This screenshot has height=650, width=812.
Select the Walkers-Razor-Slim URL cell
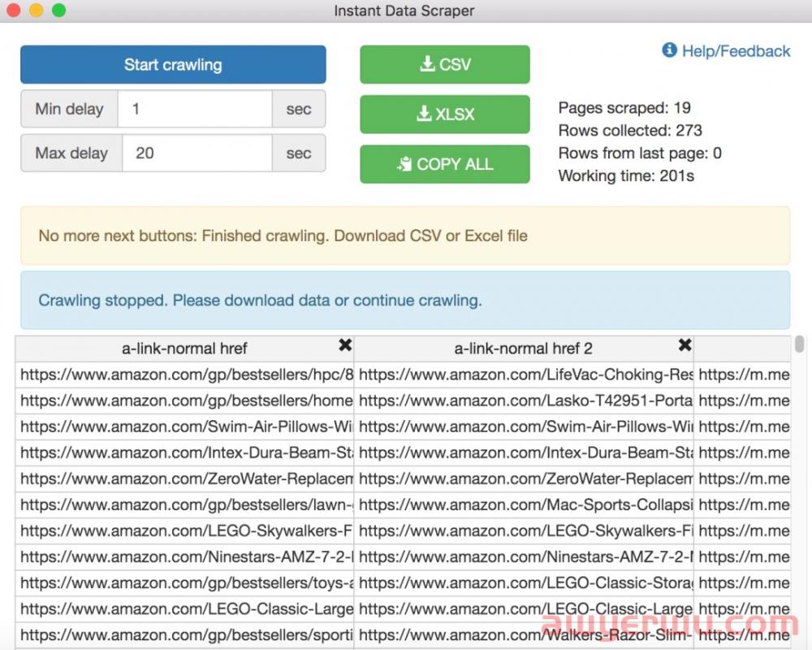pos(524,635)
